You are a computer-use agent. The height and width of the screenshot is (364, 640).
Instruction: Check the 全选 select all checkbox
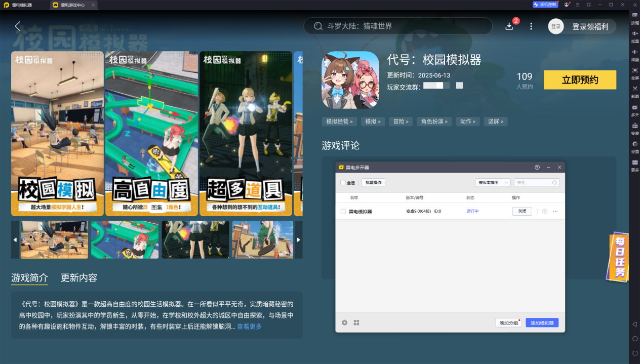click(x=343, y=183)
